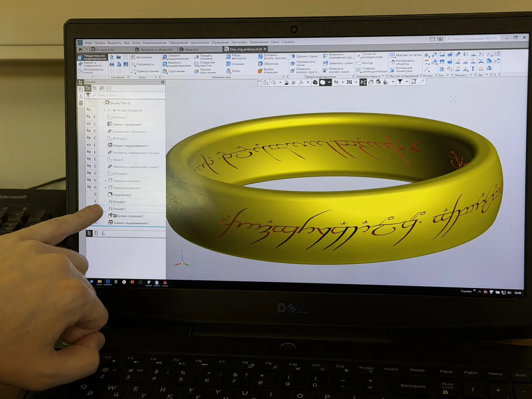Choose the Окружность circle tool
532x399 pixels.
(x=142, y=64)
